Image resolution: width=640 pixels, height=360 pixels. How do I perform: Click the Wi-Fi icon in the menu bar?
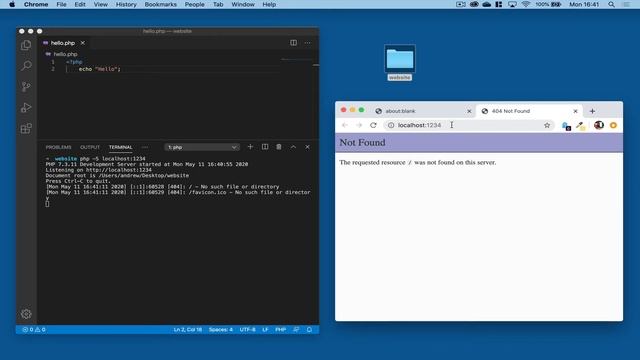tap(526, 4)
